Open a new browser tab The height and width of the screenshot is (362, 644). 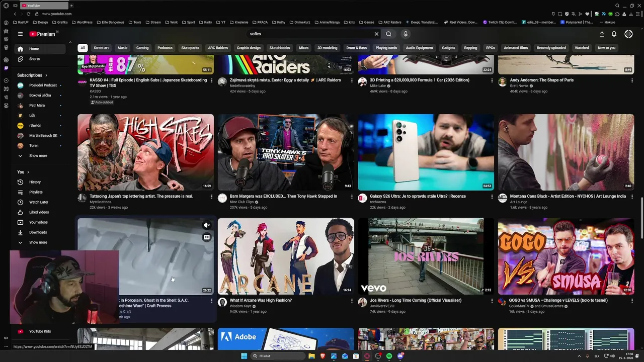tap(71, 6)
